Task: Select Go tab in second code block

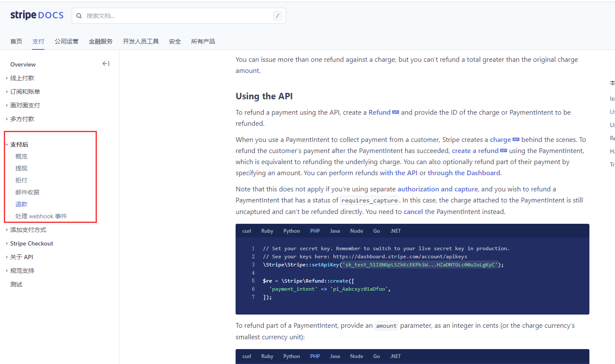Action: [x=376, y=356]
